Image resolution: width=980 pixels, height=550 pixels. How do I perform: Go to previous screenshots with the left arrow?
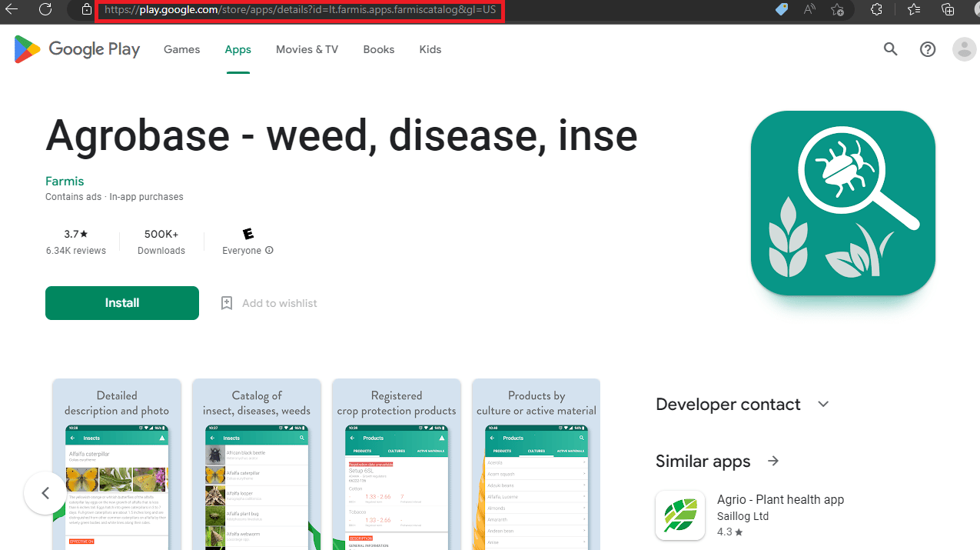[x=45, y=493]
